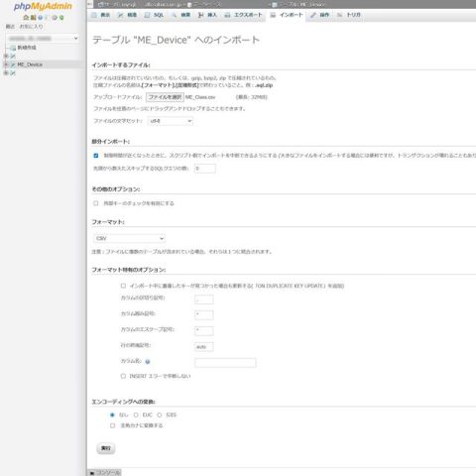Image resolution: width=476 pixels, height=476 pixels.
Task: Click the 実行 (Go) button
Action: pos(106,448)
